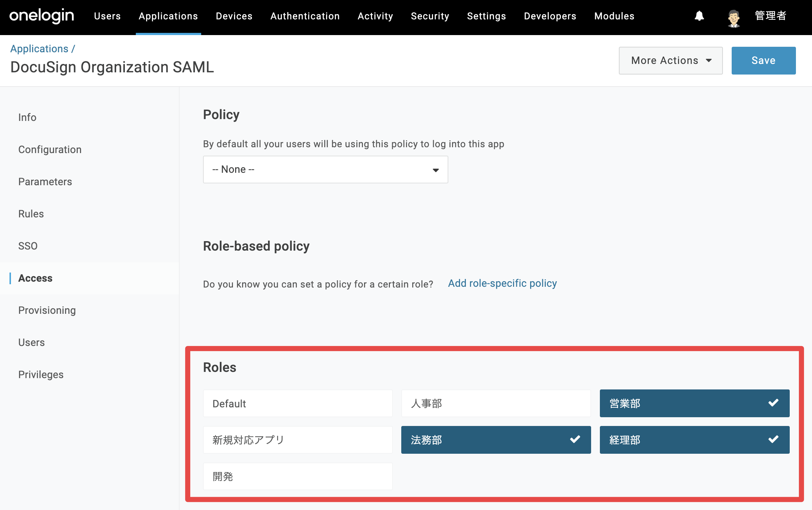Open the Authentication menu
The height and width of the screenshot is (510, 812).
click(x=305, y=16)
